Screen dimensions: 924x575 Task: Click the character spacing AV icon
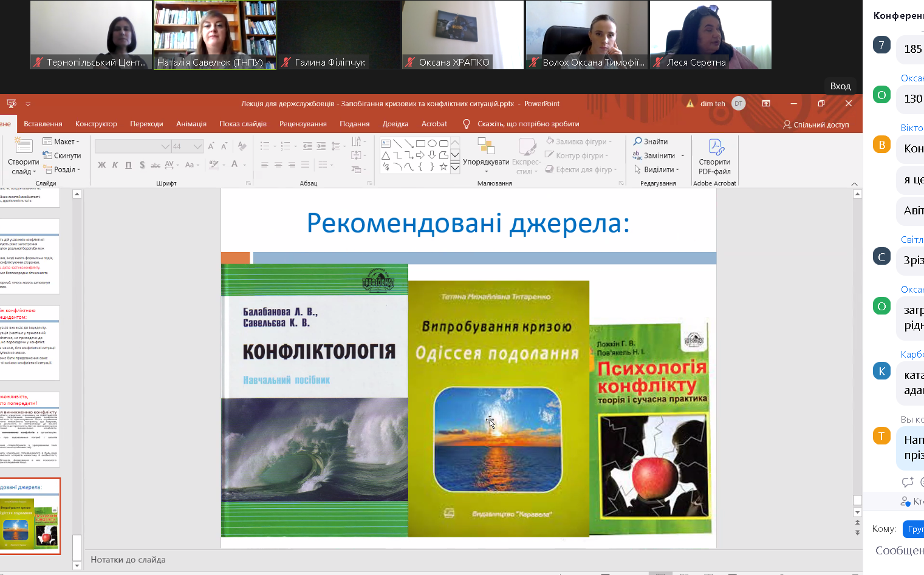tap(170, 165)
